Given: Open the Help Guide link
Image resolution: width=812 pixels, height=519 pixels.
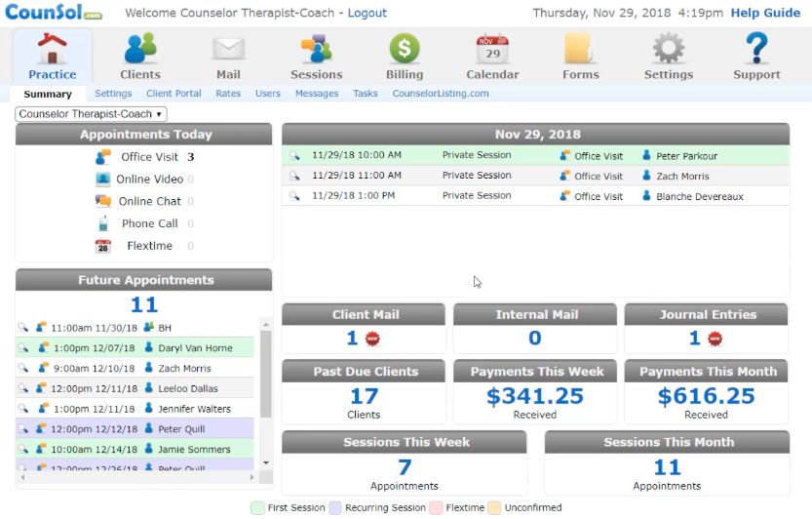Looking at the screenshot, I should pos(765,14).
